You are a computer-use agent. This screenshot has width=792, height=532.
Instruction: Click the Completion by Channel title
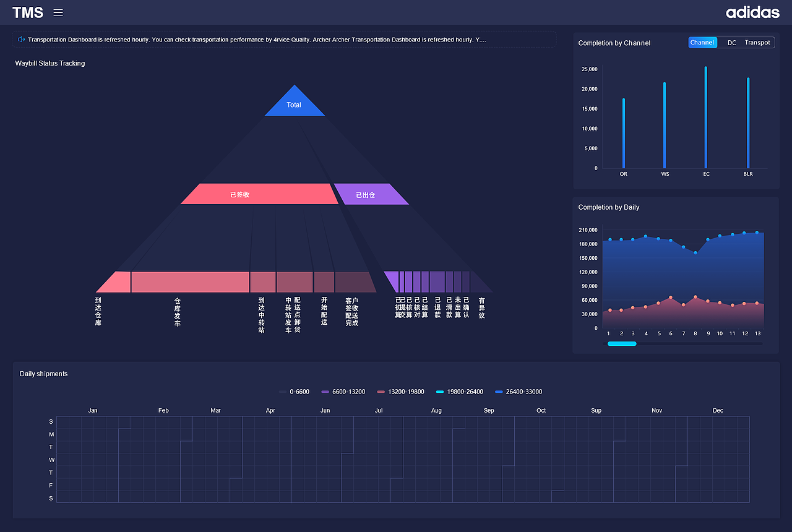pyautogui.click(x=614, y=43)
